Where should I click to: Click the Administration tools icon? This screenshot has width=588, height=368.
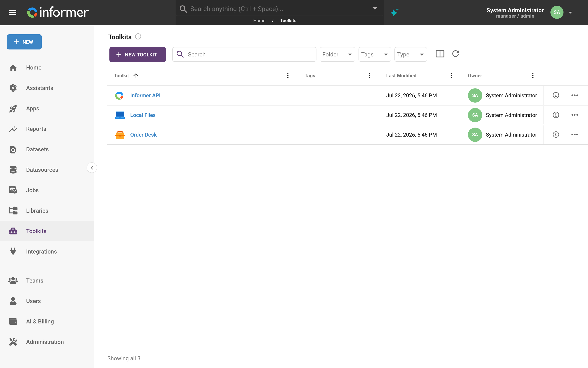13,342
